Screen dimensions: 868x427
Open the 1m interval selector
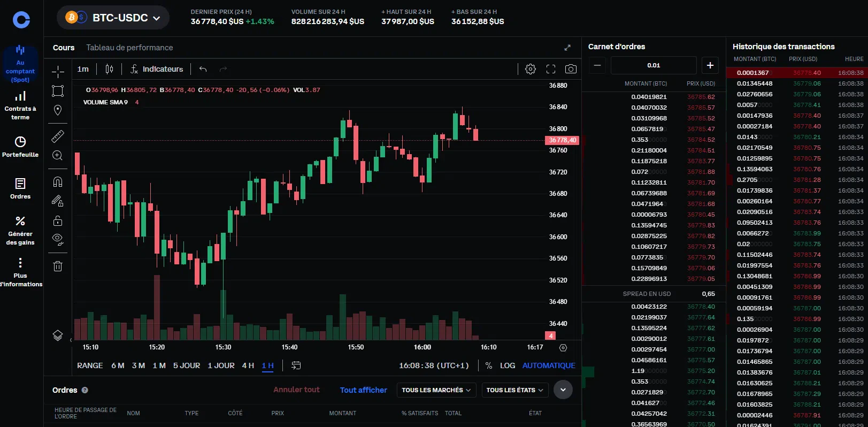[x=83, y=69]
